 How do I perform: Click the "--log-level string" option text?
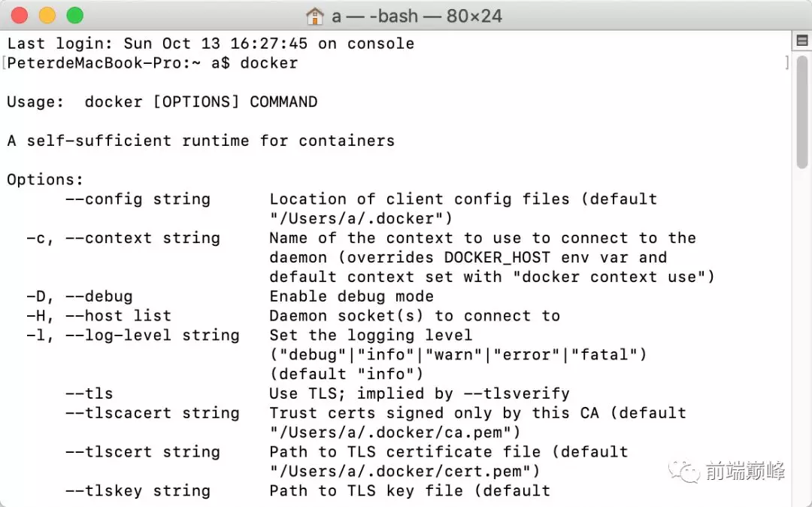tap(152, 335)
